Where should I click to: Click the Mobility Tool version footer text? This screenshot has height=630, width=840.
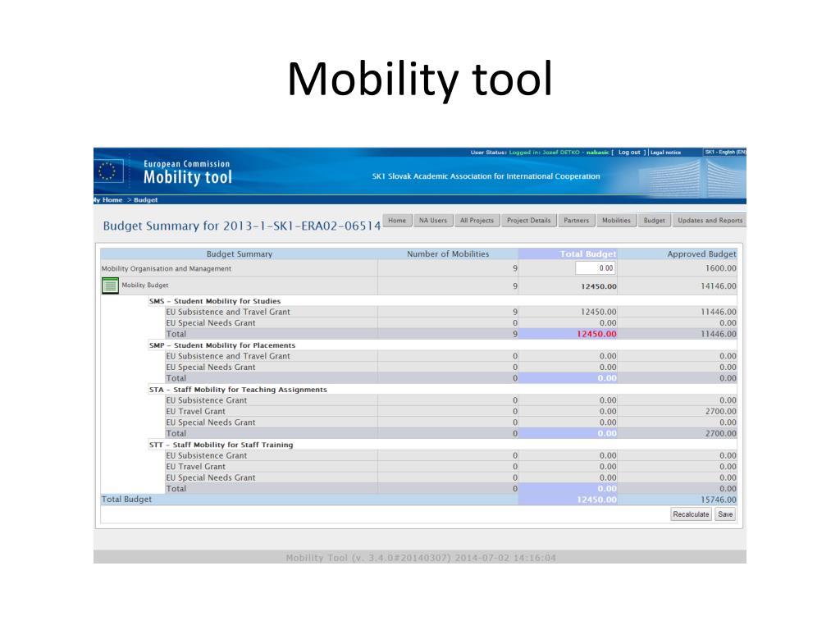click(x=421, y=558)
